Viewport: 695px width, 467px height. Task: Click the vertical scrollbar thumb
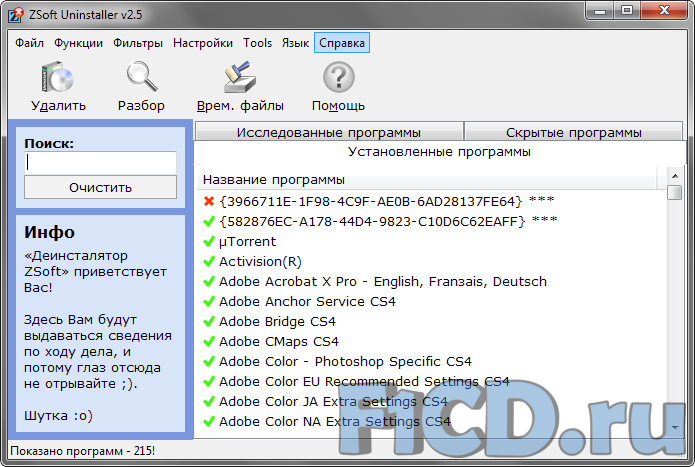[x=675, y=192]
